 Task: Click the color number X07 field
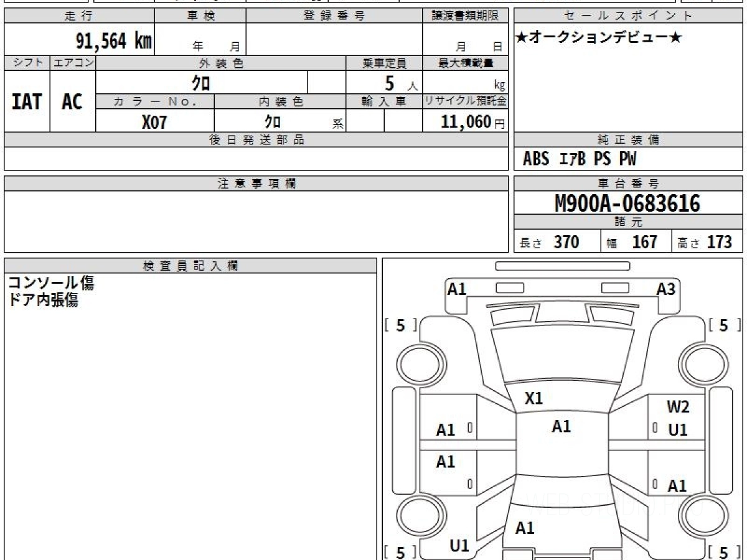(154, 123)
